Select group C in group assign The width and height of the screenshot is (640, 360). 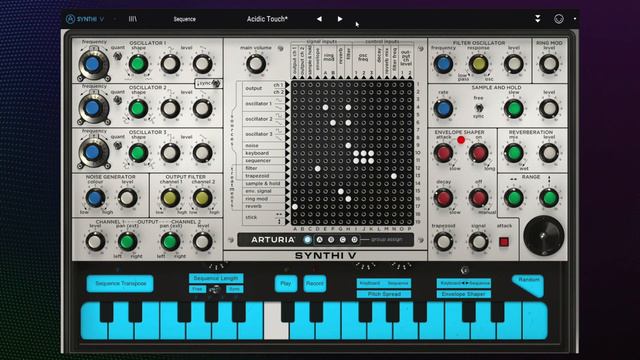pos(342,240)
